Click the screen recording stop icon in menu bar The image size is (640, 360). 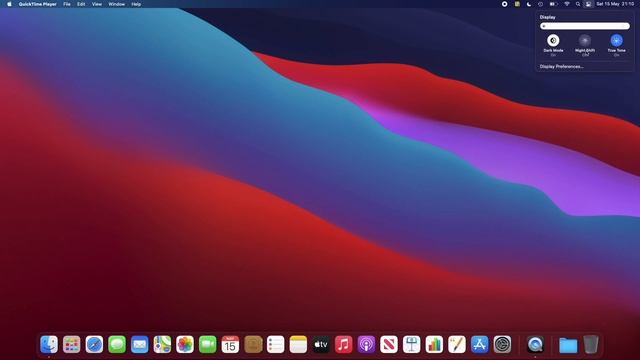pos(504,4)
